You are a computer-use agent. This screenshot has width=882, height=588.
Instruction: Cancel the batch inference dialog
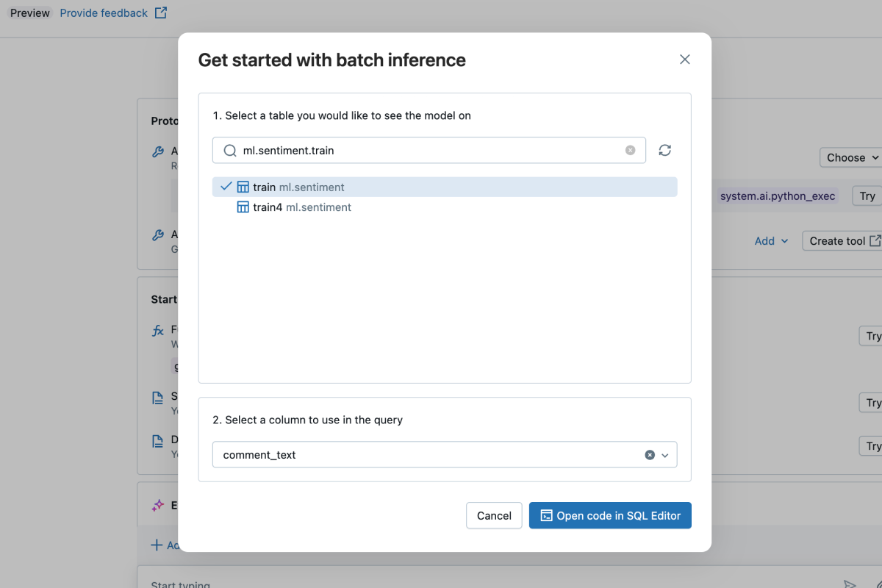click(493, 515)
